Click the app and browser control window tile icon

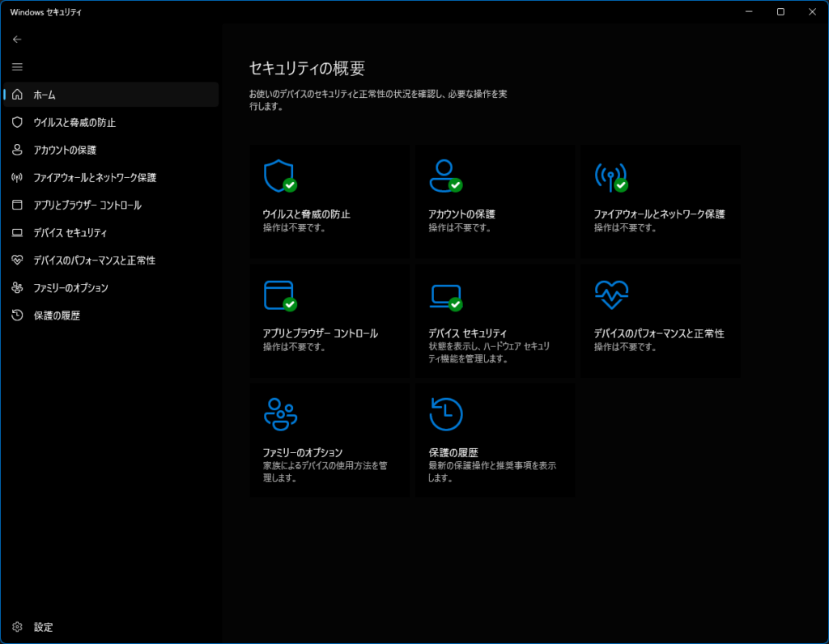click(278, 295)
